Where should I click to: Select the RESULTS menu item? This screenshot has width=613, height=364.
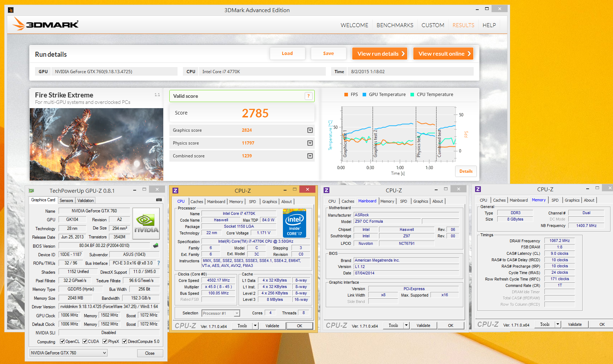click(x=463, y=25)
